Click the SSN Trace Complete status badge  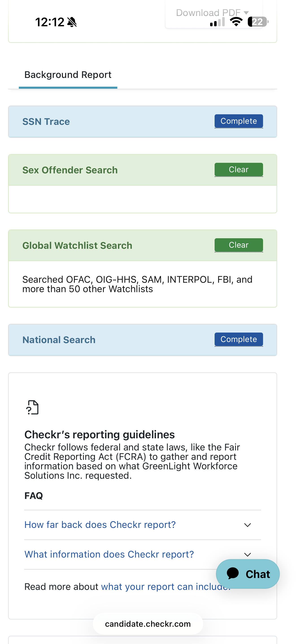(x=238, y=121)
